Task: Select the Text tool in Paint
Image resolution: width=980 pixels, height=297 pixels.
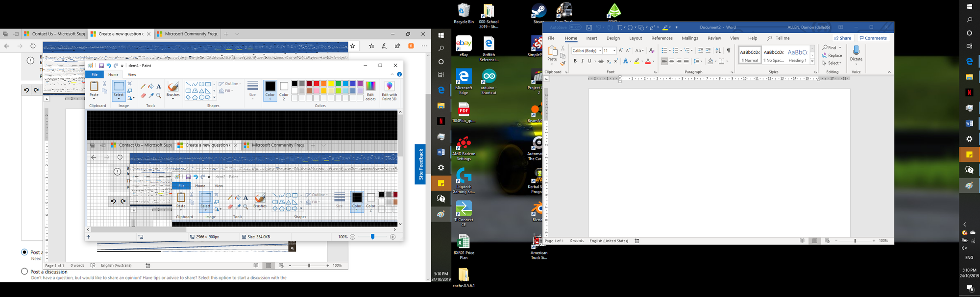Action: point(159,86)
